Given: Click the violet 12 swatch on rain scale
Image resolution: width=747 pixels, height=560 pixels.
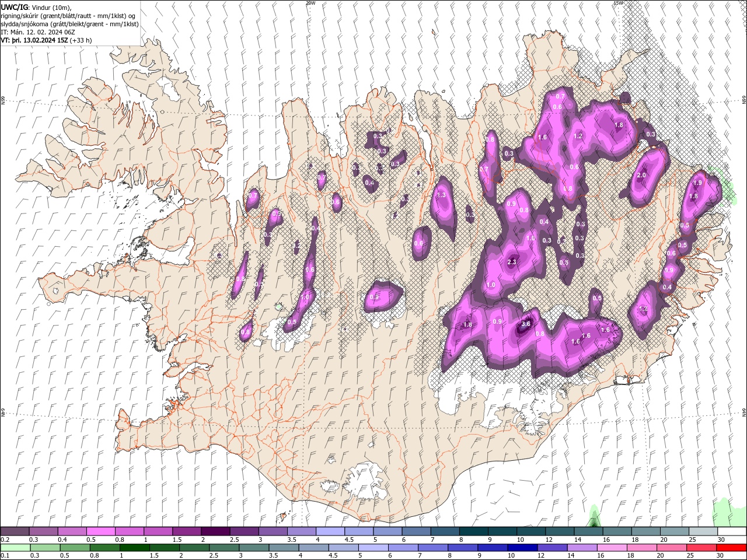Looking at the screenshot, I should coord(551,548).
